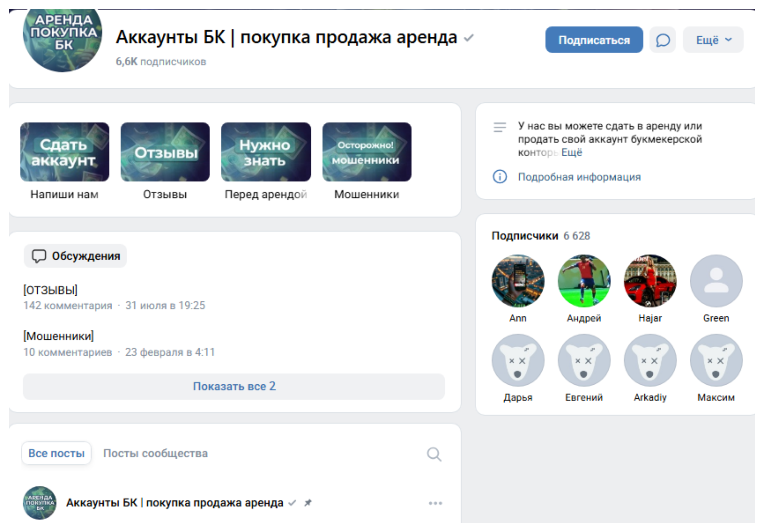Open the Подписчики 6 628 header
This screenshot has width=764, height=532.
point(541,236)
